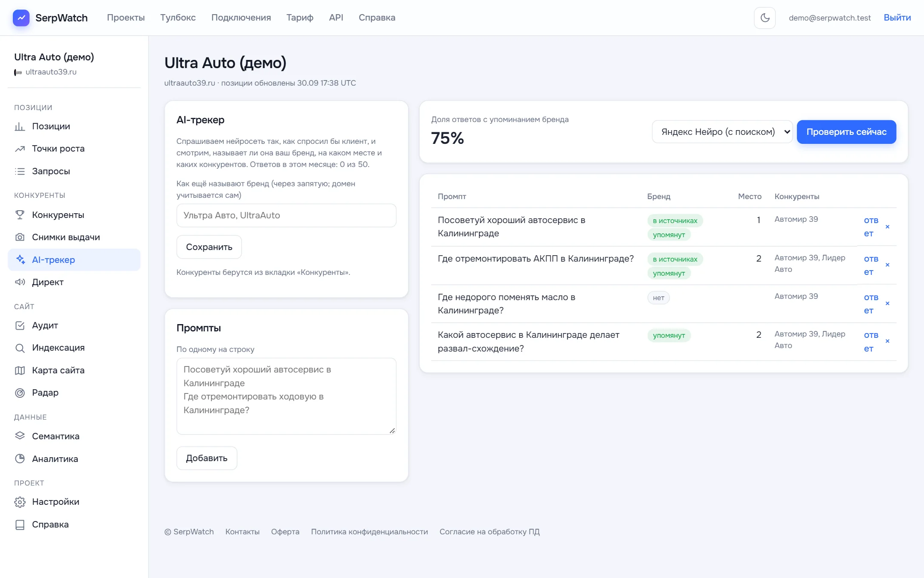Open Конкуренты trophy icon
Viewport: 924px width, 578px height.
(x=20, y=215)
